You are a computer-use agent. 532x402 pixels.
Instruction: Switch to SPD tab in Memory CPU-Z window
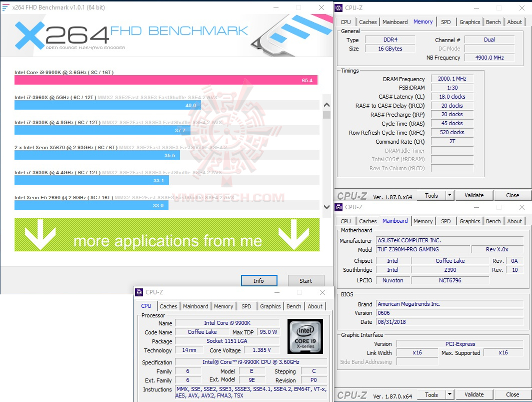pyautogui.click(x=446, y=22)
